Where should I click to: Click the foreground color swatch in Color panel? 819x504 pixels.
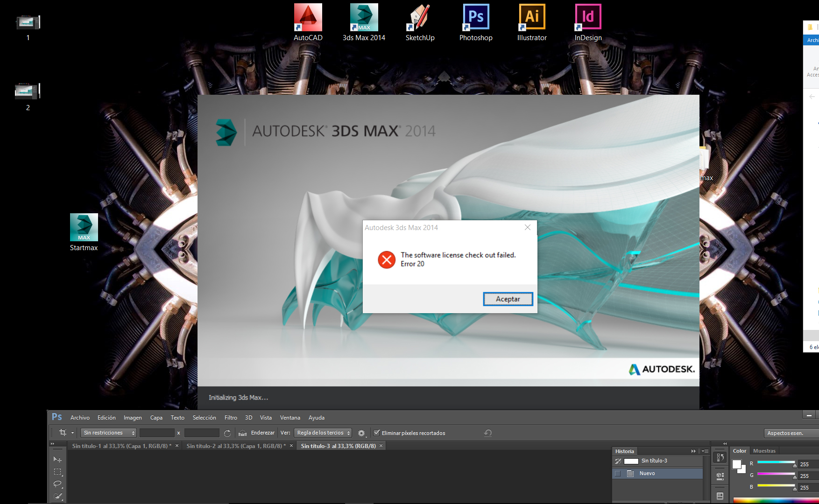click(737, 464)
